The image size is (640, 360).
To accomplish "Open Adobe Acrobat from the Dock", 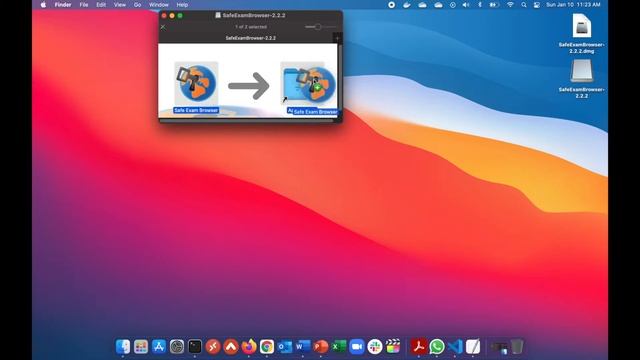I will point(418,347).
